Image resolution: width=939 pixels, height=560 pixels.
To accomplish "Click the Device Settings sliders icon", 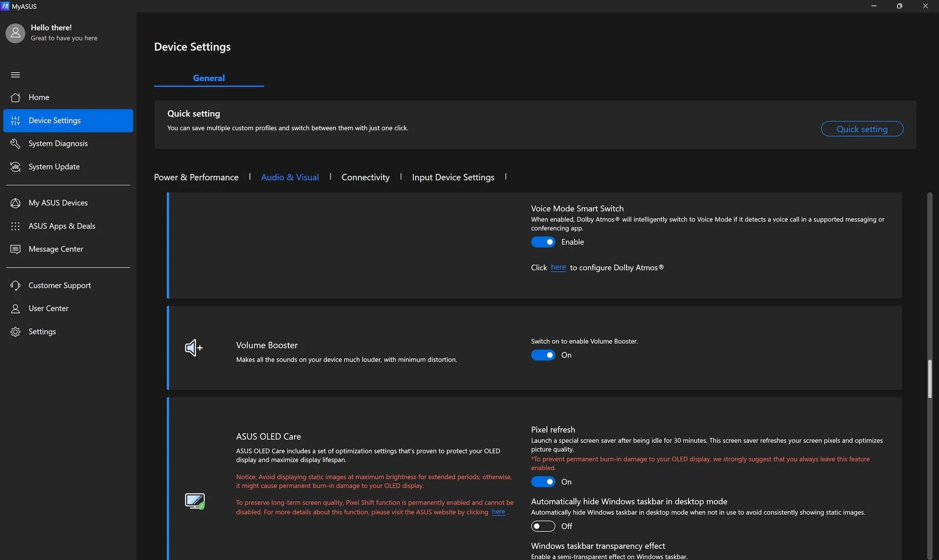I will (15, 121).
